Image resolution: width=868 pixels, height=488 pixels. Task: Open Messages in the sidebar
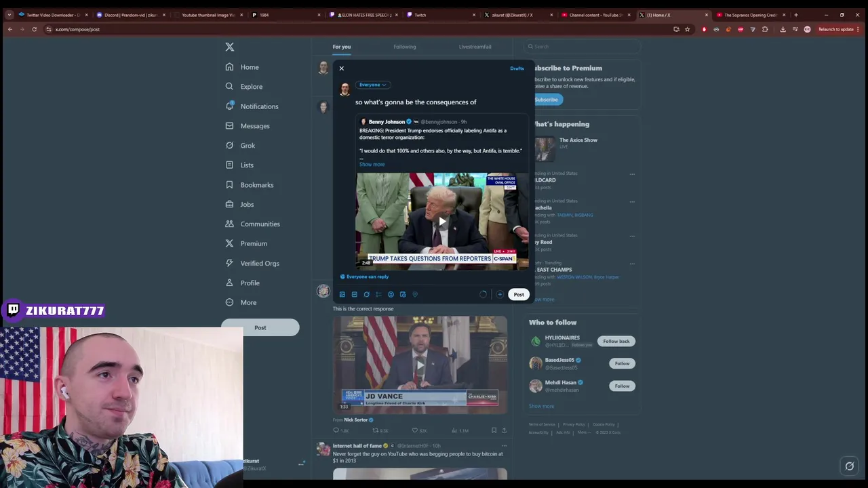tap(248, 126)
